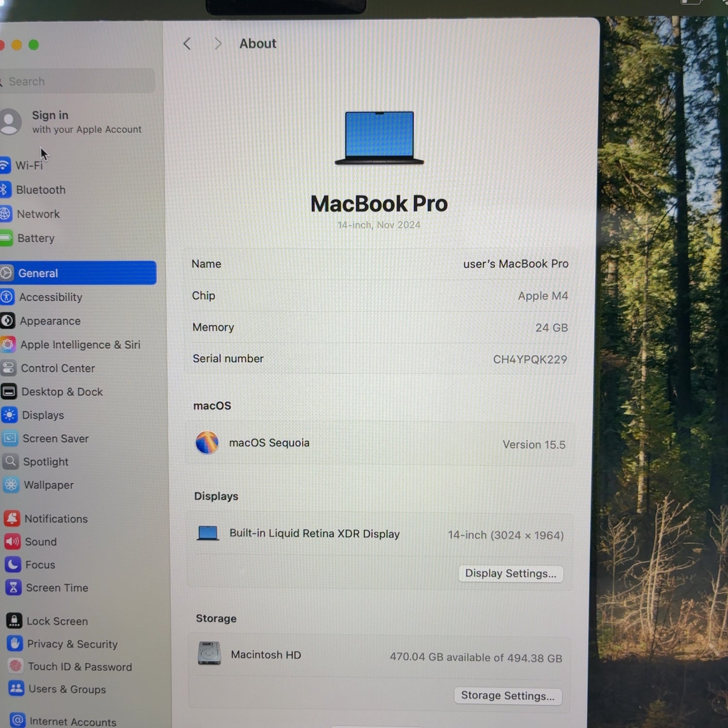This screenshot has width=728, height=728.
Task: Open Display Settings button
Action: click(x=511, y=574)
